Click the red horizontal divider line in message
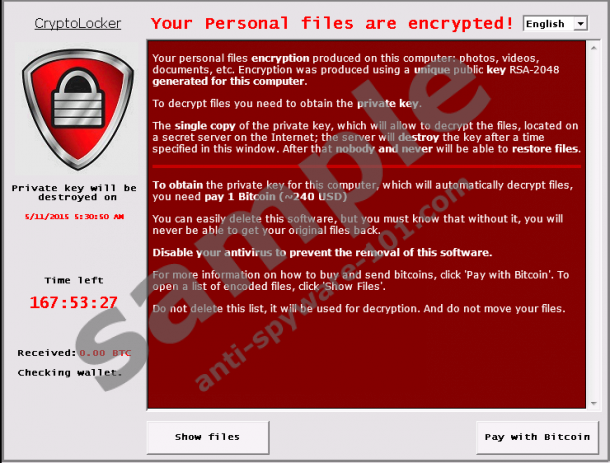 click(x=366, y=166)
